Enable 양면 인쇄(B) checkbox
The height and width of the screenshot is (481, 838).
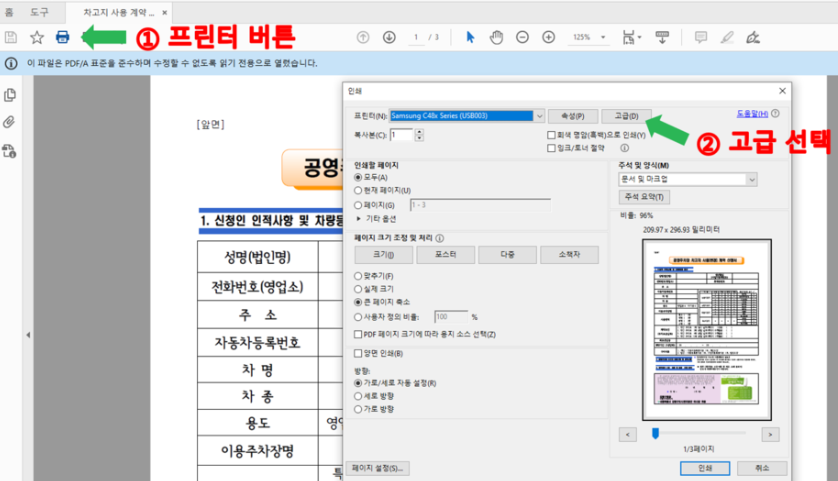click(358, 353)
